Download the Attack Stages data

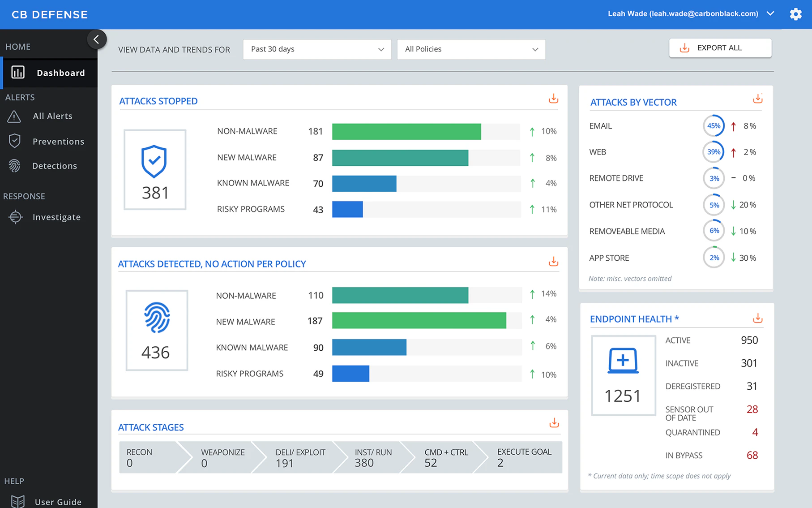point(554,422)
